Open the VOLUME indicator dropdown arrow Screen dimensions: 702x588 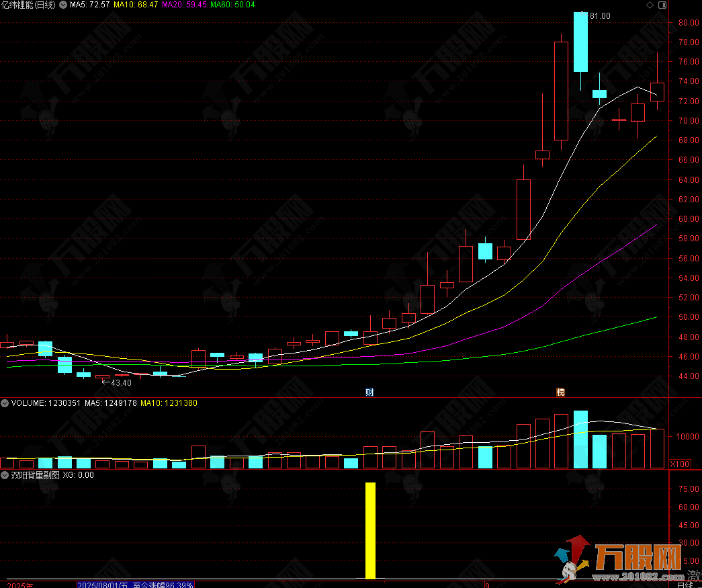click(x=5, y=403)
